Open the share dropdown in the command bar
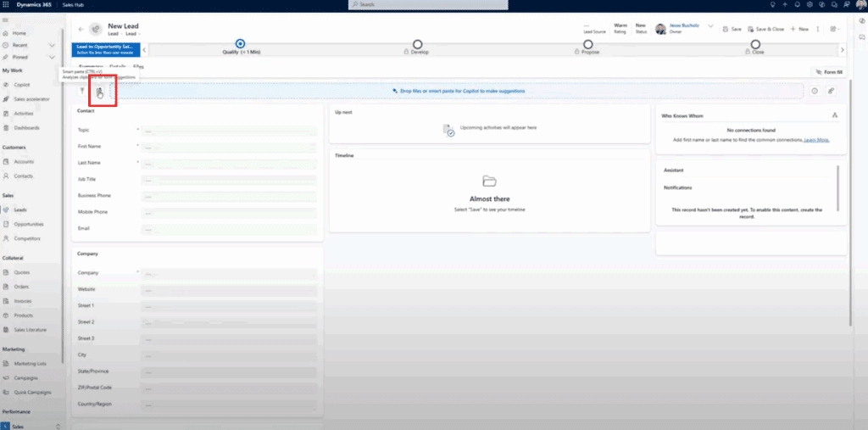This screenshot has height=430, width=868. click(835, 29)
